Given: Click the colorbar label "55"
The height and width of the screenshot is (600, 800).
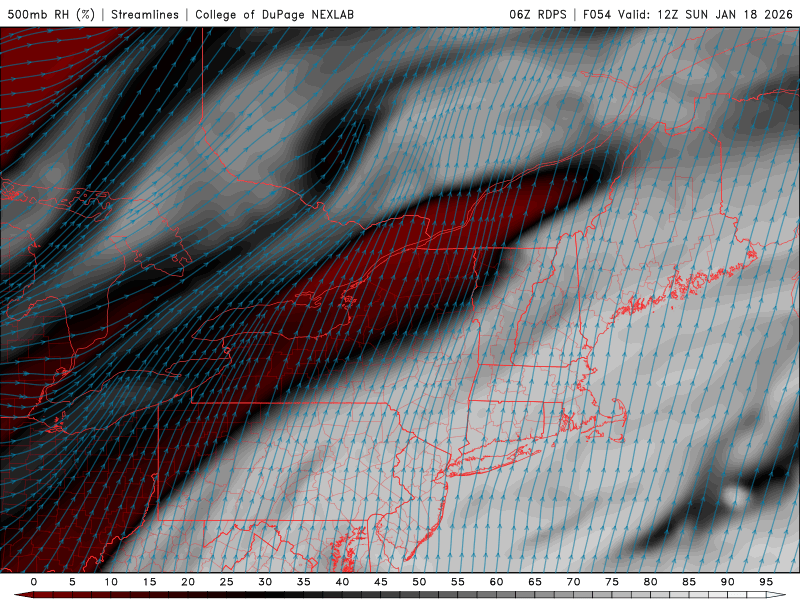Looking at the screenshot, I should pos(457,582).
